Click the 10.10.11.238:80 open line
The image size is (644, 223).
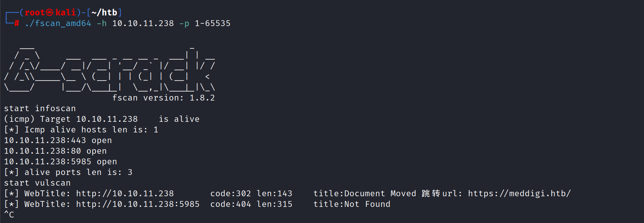(55, 151)
